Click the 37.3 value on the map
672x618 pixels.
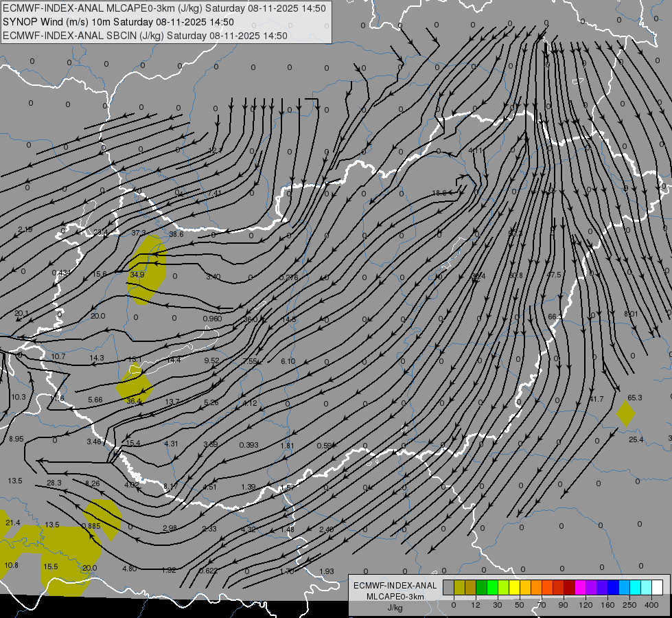pos(139,233)
